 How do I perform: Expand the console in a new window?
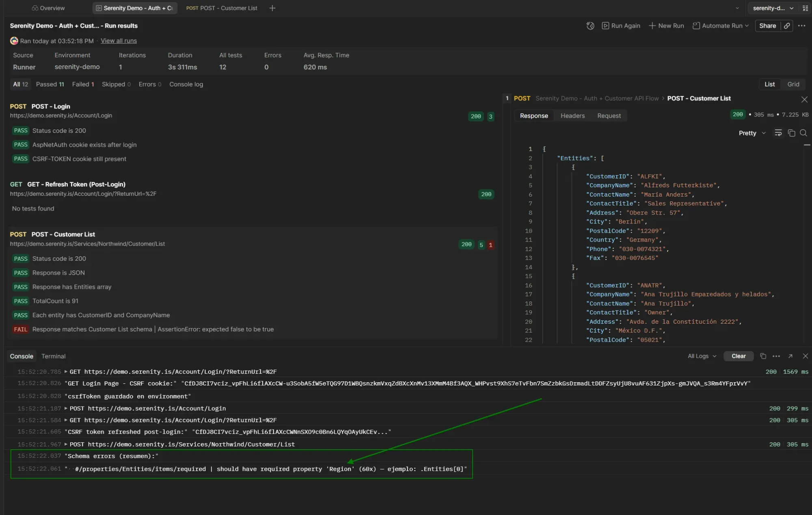click(790, 356)
